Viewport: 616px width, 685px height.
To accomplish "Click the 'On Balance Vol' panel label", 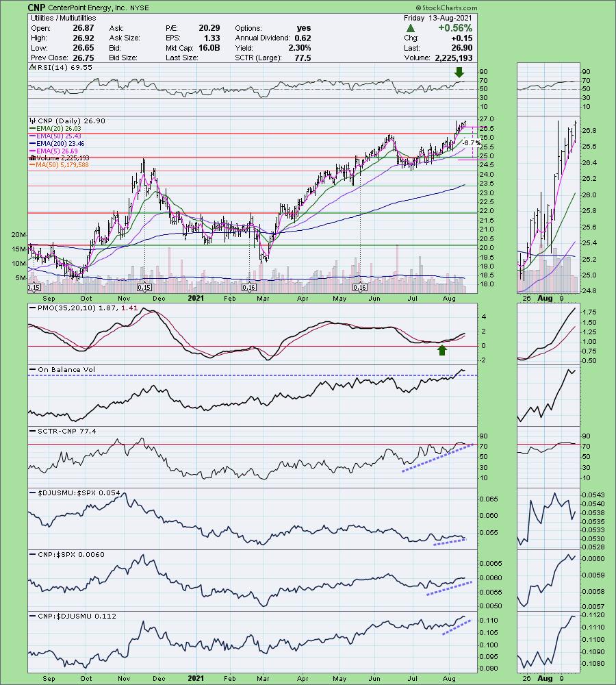I will tap(66, 370).
